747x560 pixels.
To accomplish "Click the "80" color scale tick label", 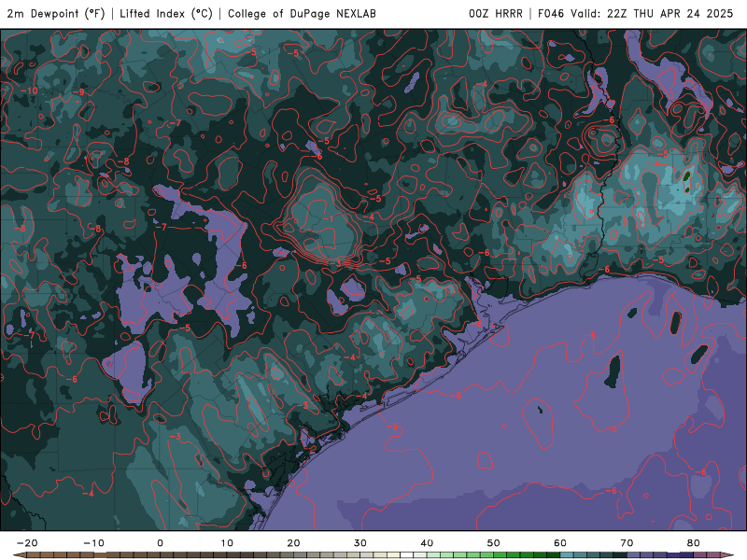I will [694, 543].
